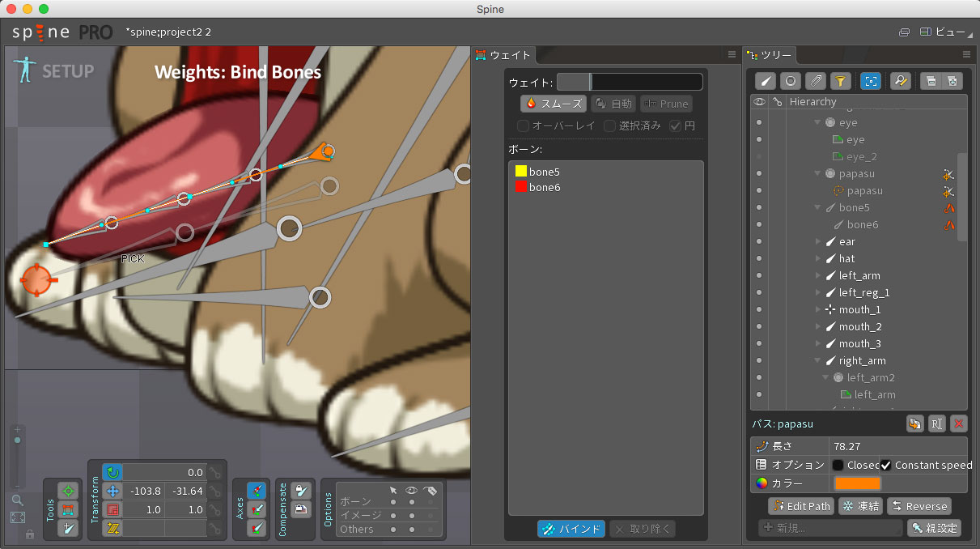This screenshot has width=980, height=549.
Task: Select the Translate transform tool
Action: [x=112, y=491]
